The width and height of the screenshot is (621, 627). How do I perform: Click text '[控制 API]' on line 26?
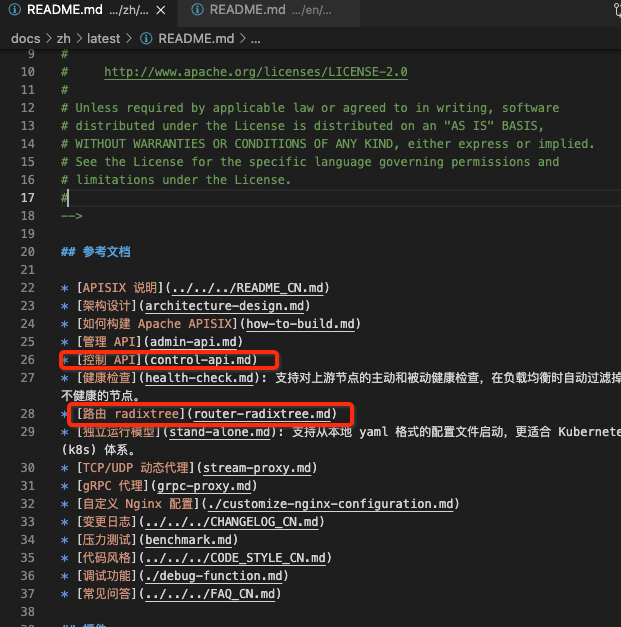(x=109, y=360)
